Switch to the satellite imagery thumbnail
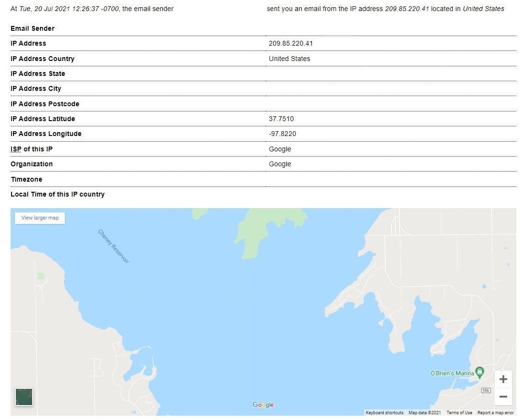Image resolution: width=524 pixels, height=420 pixels. click(x=24, y=397)
